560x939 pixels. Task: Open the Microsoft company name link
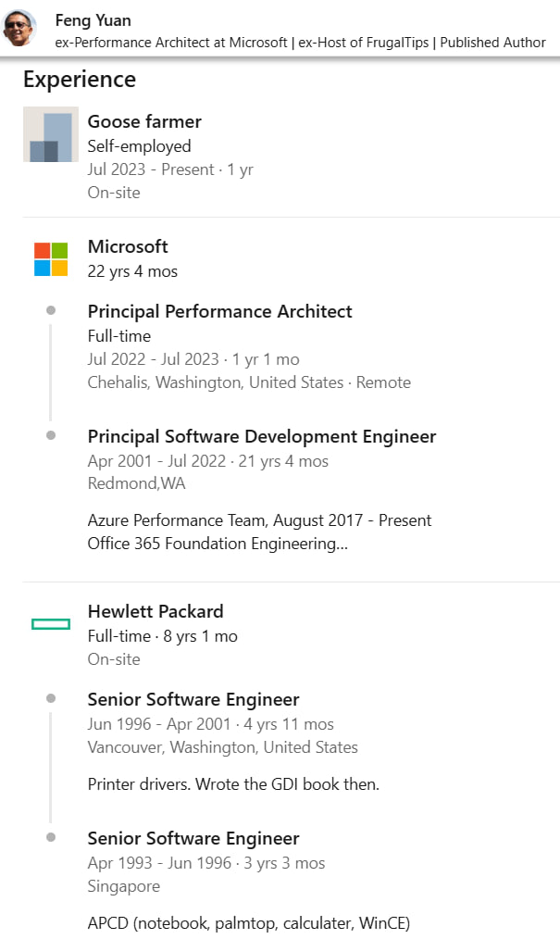[x=128, y=246]
